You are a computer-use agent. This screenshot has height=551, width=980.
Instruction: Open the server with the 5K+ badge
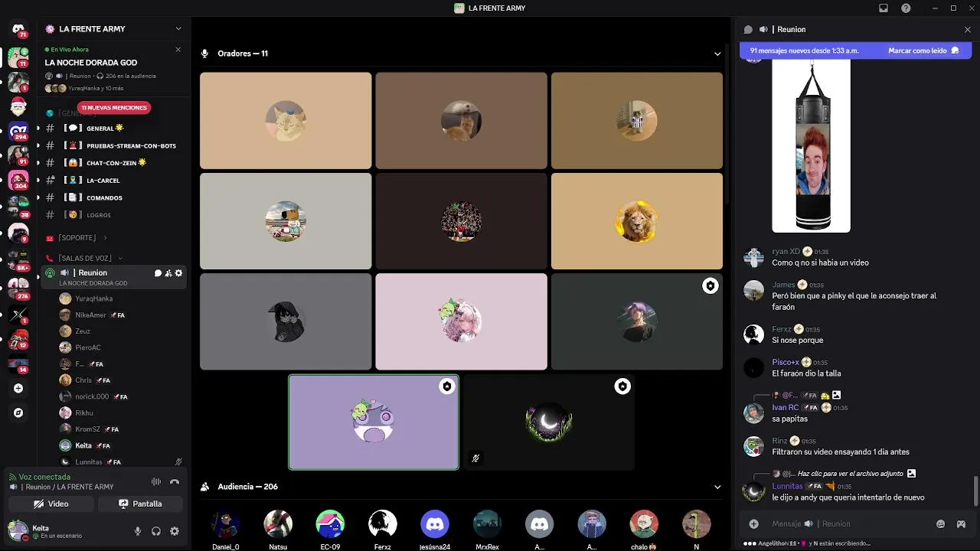point(18,260)
